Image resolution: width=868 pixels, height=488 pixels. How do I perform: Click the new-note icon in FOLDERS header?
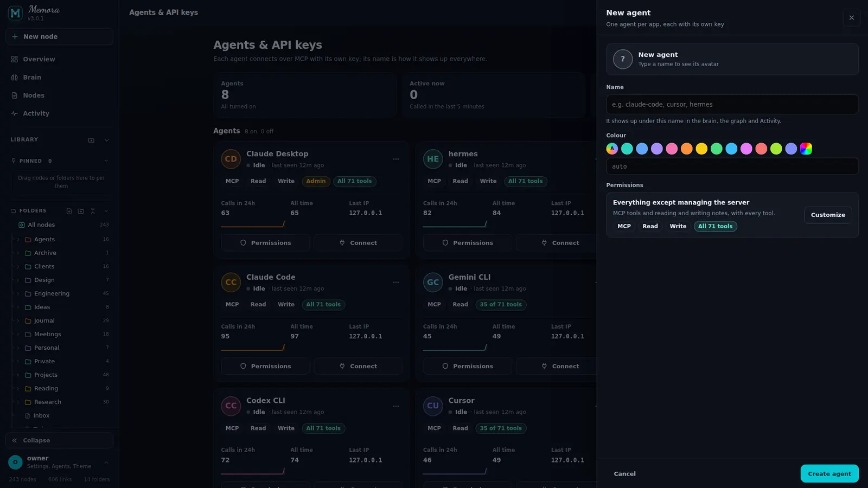point(69,211)
